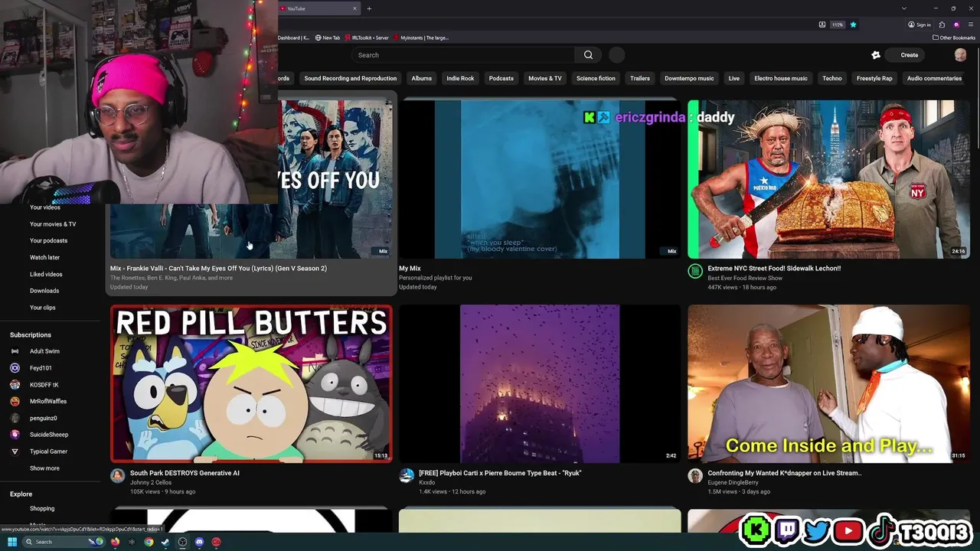Select the Freestyle Rap filter chip

coord(874,78)
